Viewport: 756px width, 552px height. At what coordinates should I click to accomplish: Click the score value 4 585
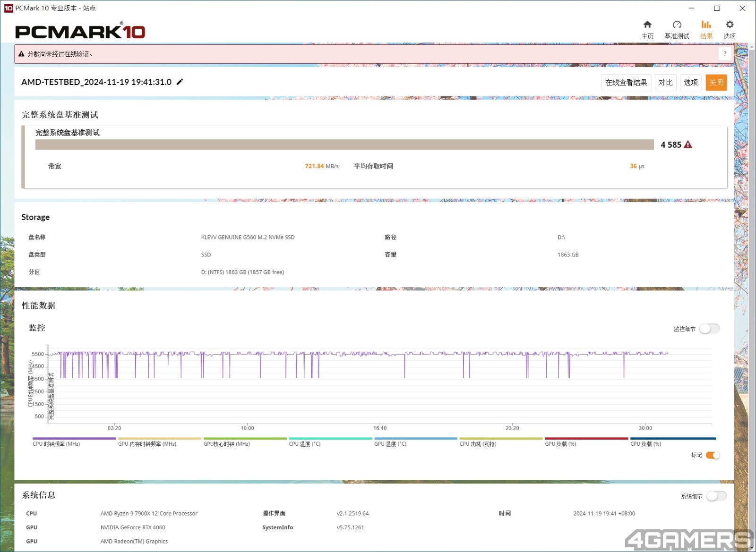click(671, 144)
